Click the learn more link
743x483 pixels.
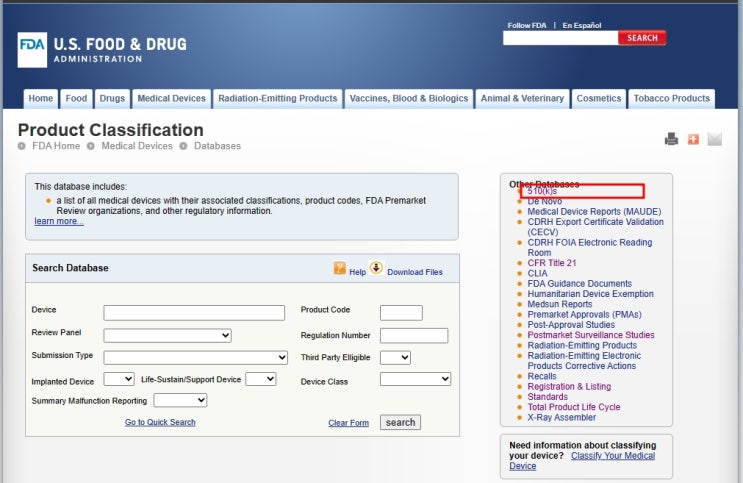[59, 221]
